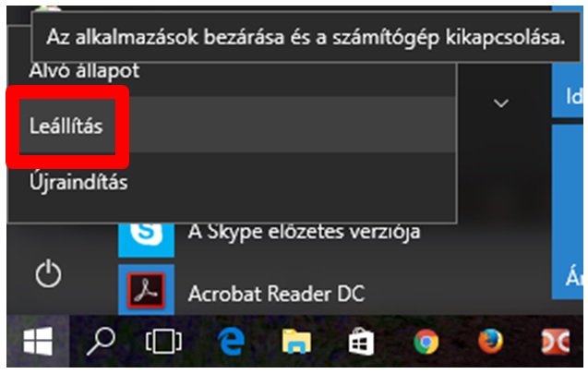Screen dimensions: 588x374
Task: Choose Újraindítás to restart the computer
Action: (x=232, y=182)
